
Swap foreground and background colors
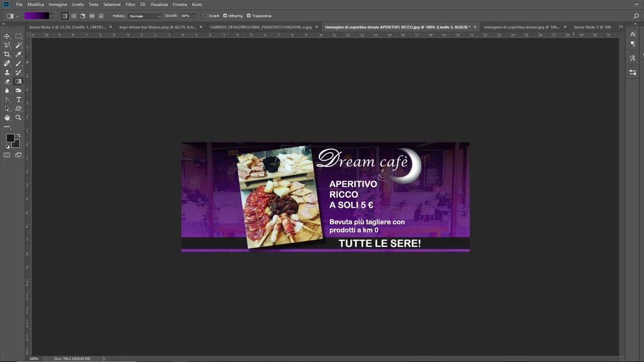click(19, 135)
